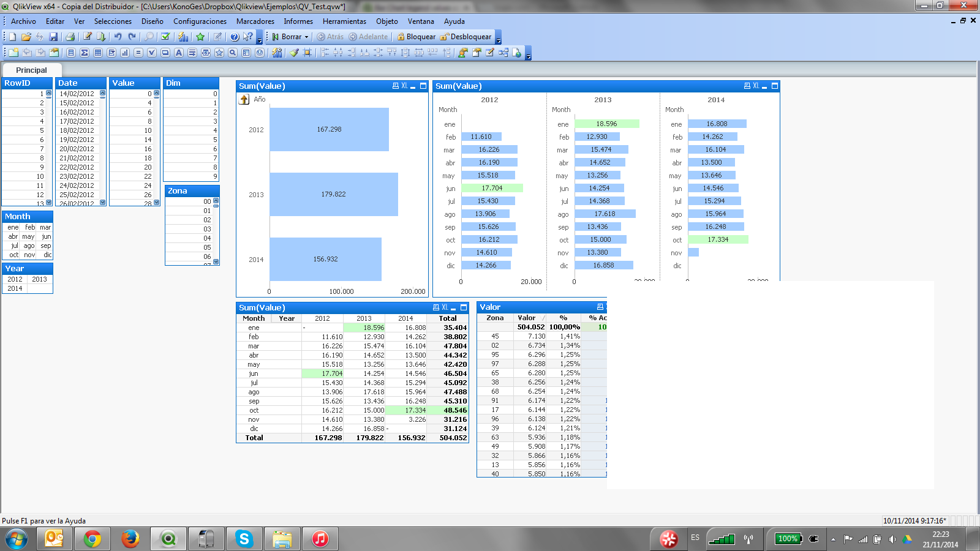Open iTunes from the taskbar

click(x=320, y=539)
